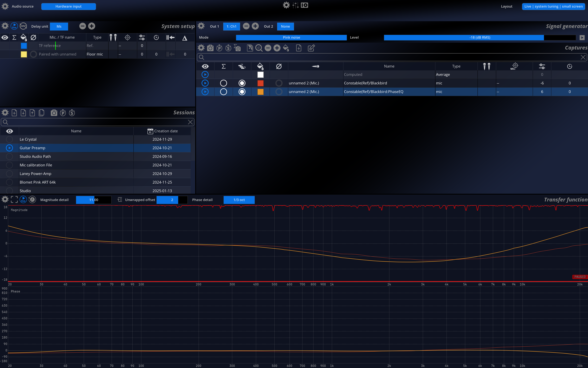Open the Audio source settings gear

point(5,6)
